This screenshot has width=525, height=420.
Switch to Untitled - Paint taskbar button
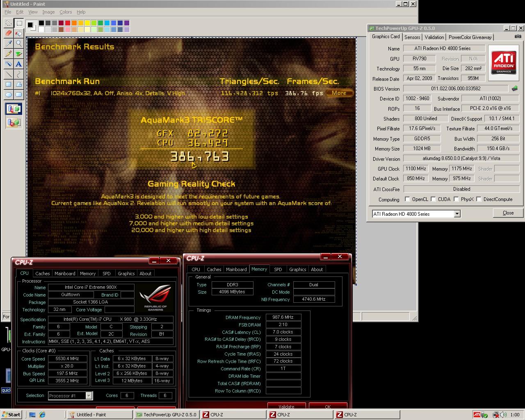100,415
